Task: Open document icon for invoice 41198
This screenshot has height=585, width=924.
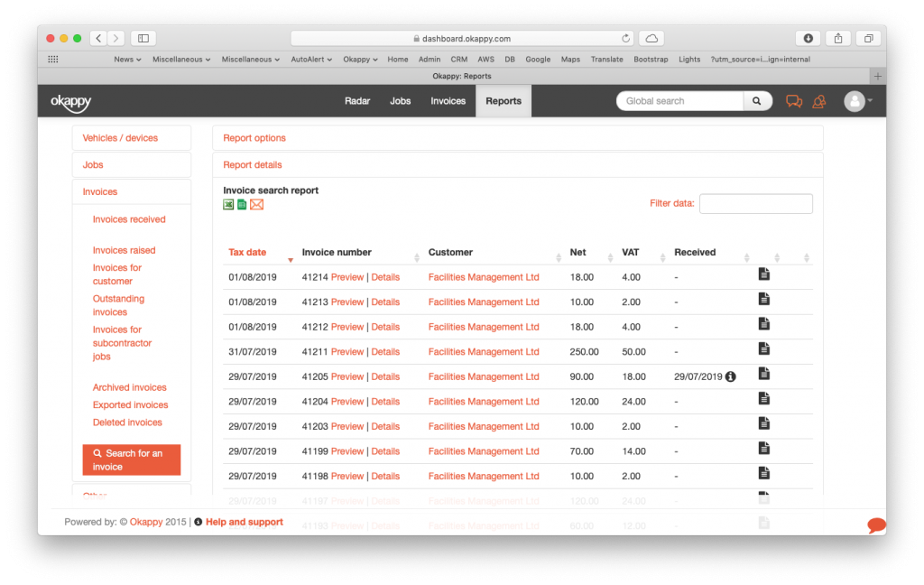Action: pos(763,473)
